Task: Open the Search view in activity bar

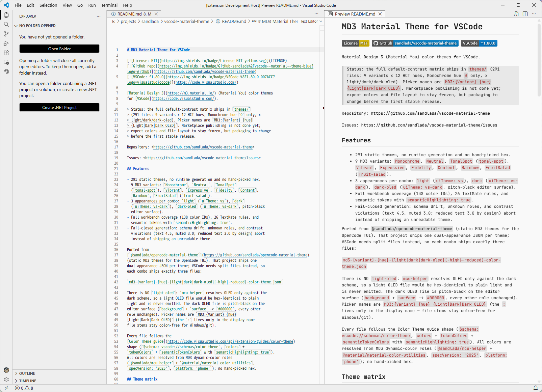Action: coord(6,24)
